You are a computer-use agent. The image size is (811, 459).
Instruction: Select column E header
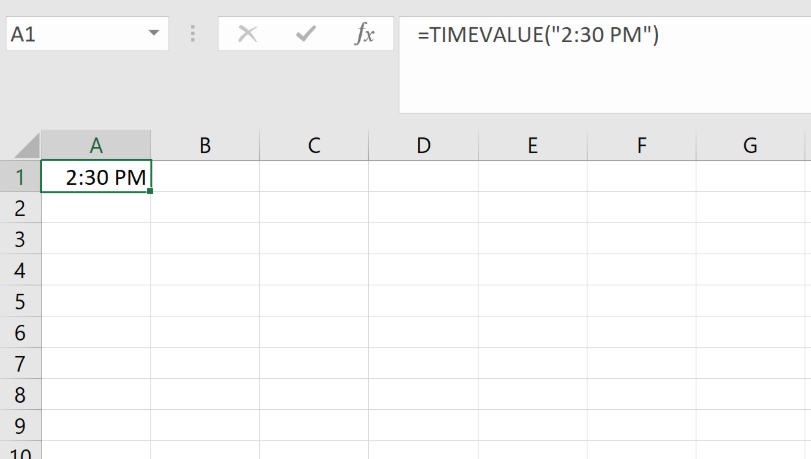click(532, 145)
